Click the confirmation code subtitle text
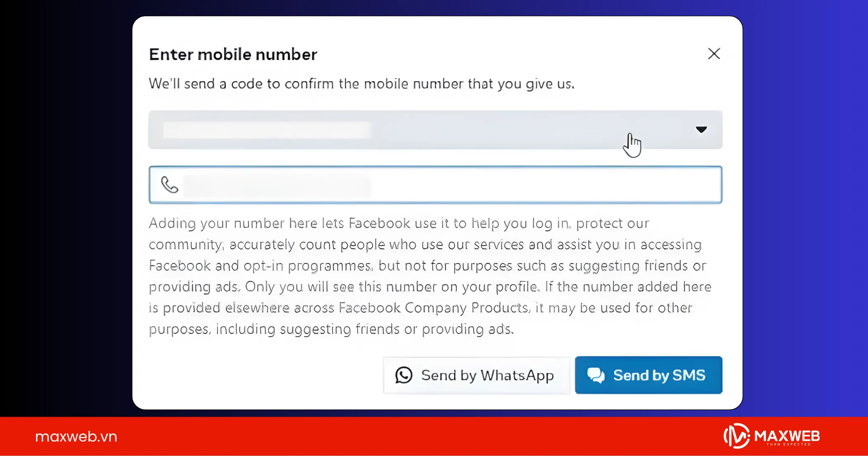This screenshot has width=868, height=456. pyautogui.click(x=361, y=84)
